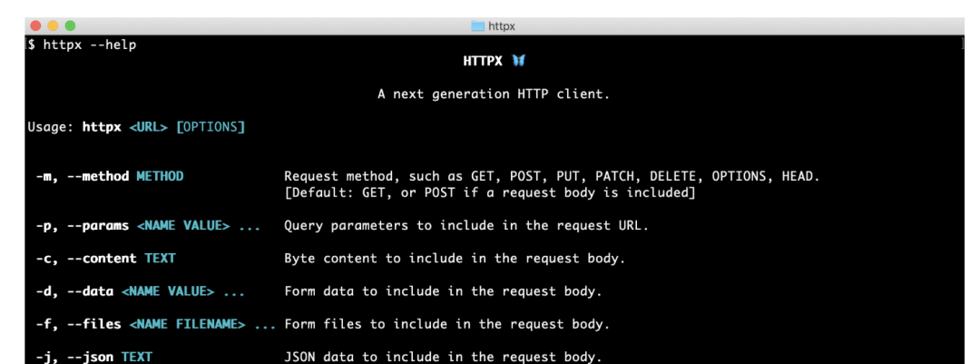Close the httpx terminal window
This screenshot has height=364, width=980.
coord(35,25)
